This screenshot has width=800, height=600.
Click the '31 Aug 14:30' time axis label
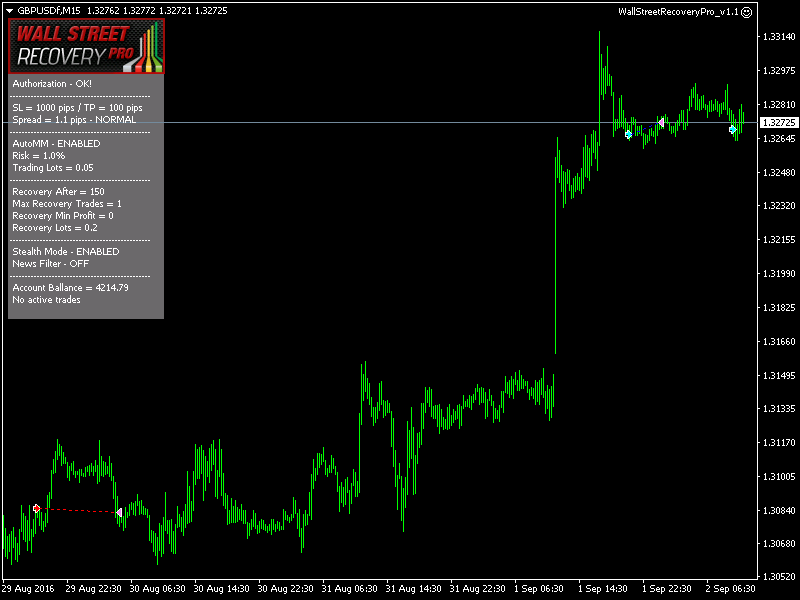coord(413,589)
